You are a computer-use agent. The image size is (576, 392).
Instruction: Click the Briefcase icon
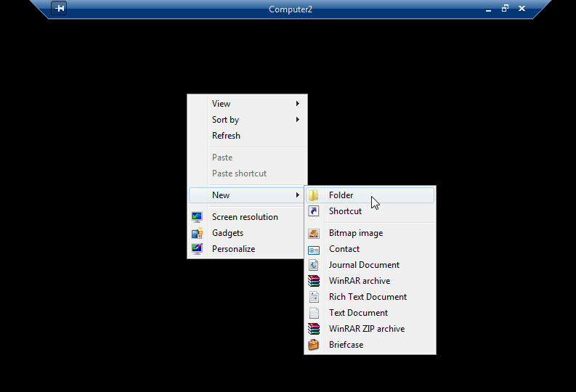313,345
